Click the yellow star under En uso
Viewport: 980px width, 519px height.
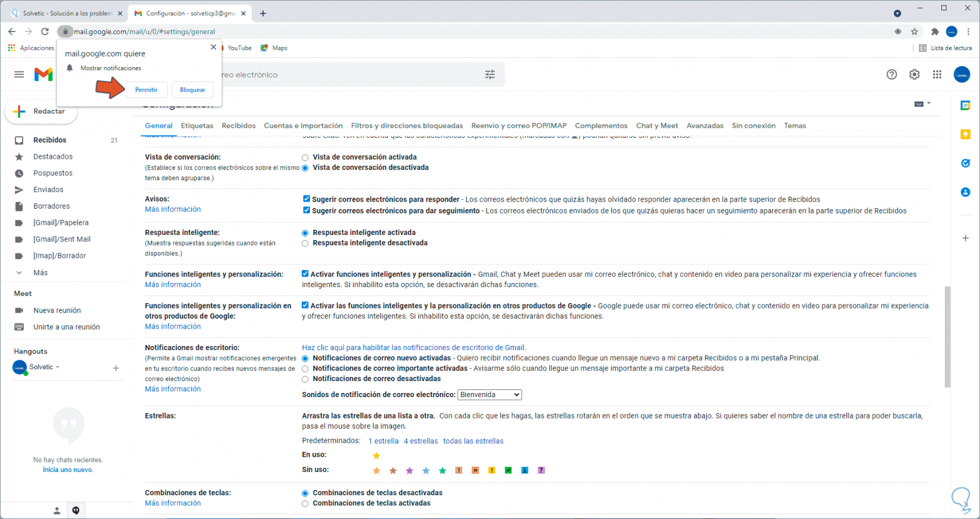376,455
